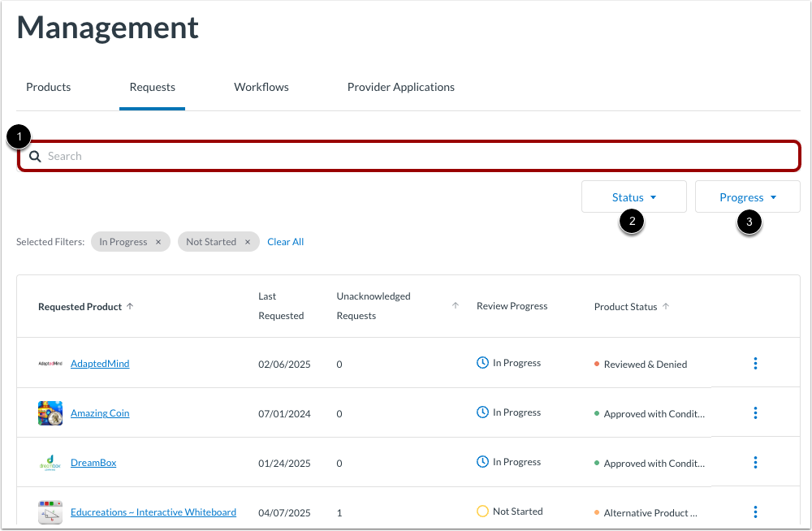Open the DreamBox row options menu
Screen dimensions: 812x531
tap(755, 463)
